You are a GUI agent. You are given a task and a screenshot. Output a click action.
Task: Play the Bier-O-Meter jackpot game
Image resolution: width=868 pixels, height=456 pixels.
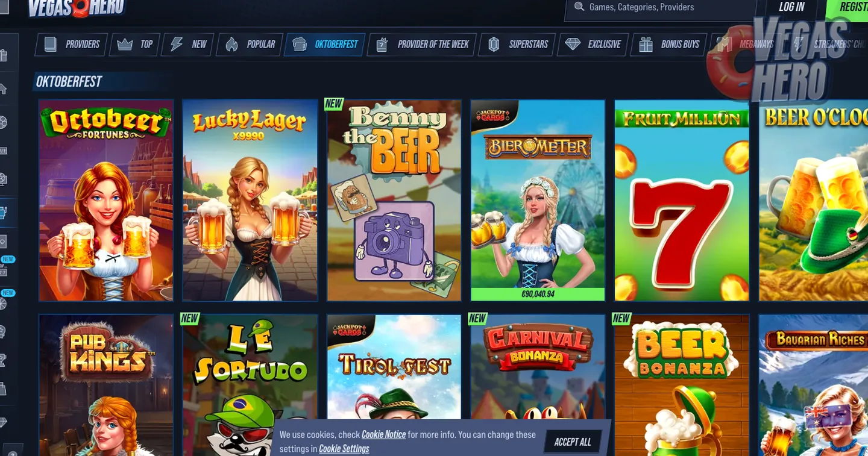[x=538, y=201]
